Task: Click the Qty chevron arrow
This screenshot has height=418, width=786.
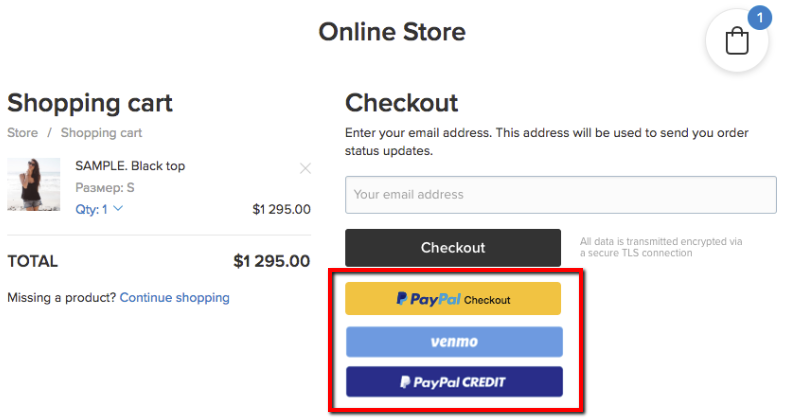Action: pyautogui.click(x=118, y=208)
